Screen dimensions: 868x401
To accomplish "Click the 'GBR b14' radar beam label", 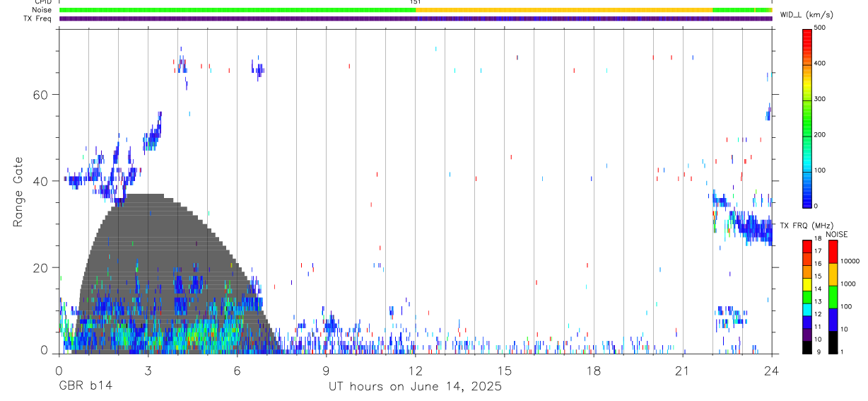I will (85, 386).
